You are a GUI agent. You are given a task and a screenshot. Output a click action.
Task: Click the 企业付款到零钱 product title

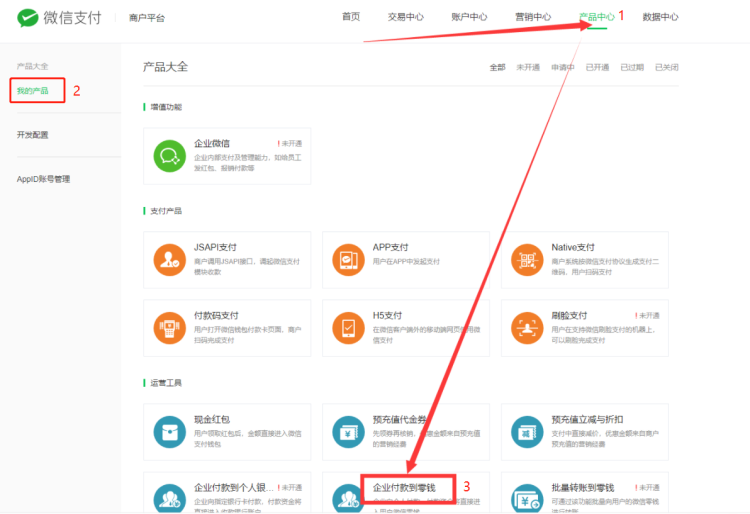click(x=404, y=488)
